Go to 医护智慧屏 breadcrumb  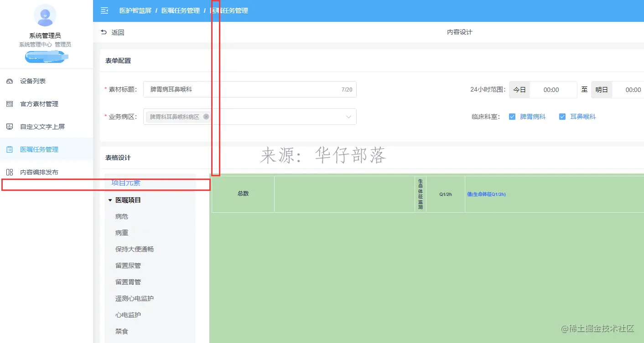pyautogui.click(x=135, y=10)
